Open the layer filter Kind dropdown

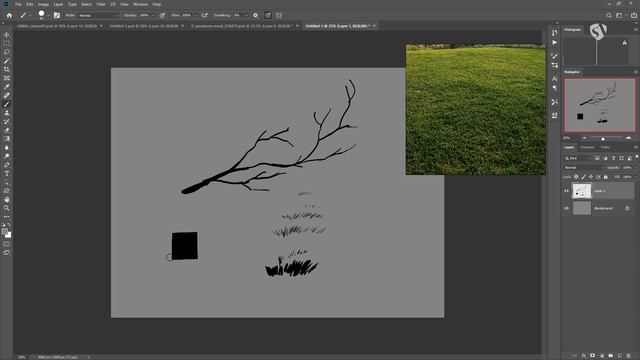pos(577,158)
